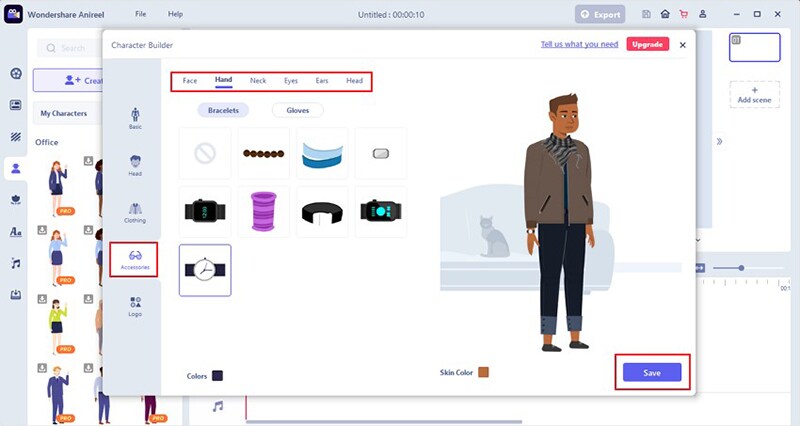Click the Upgrade button
800x426 pixels.
click(647, 44)
